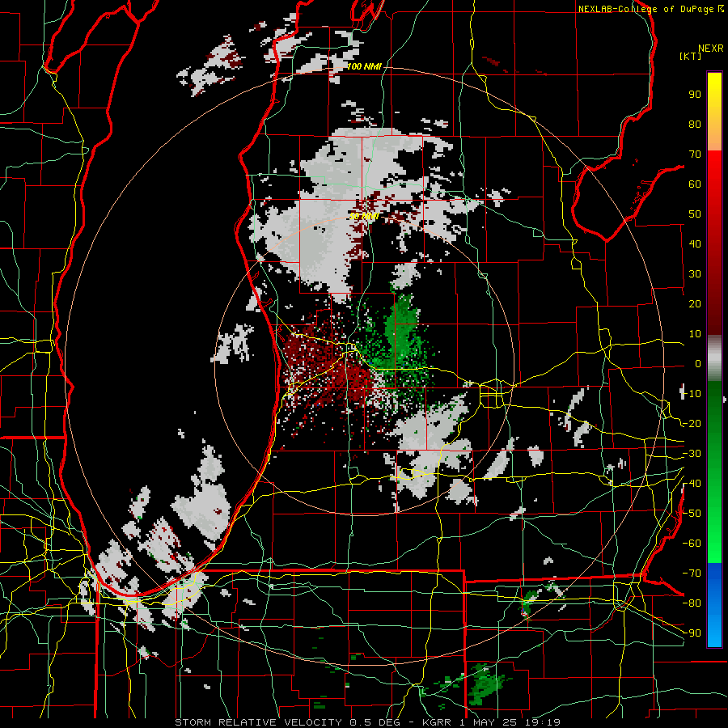
Task: Click the gray near-zero segment of the color bar
Action: pos(714,358)
